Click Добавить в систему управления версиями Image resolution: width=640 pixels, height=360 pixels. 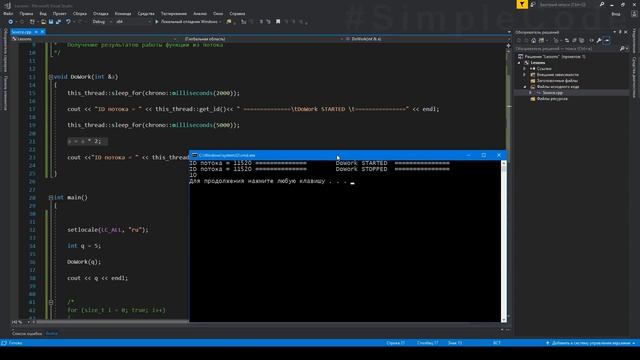(591, 343)
